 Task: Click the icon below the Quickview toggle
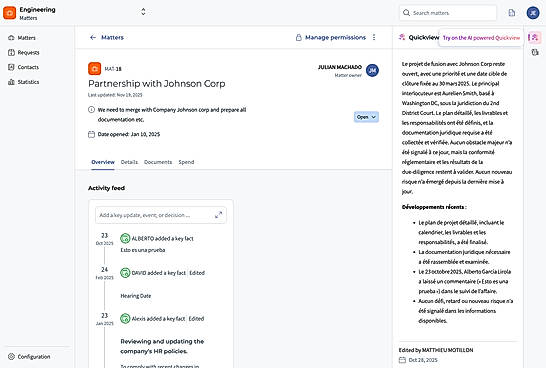pyautogui.click(x=535, y=52)
